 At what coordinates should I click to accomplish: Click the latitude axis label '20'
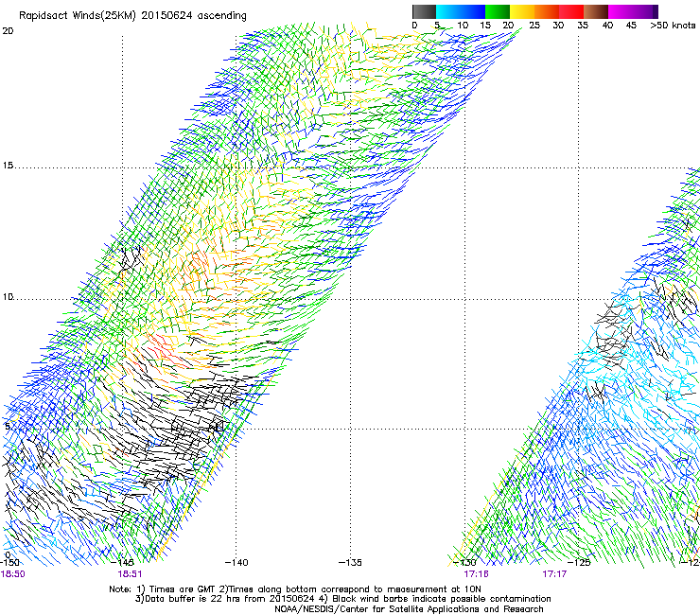pos(8,31)
